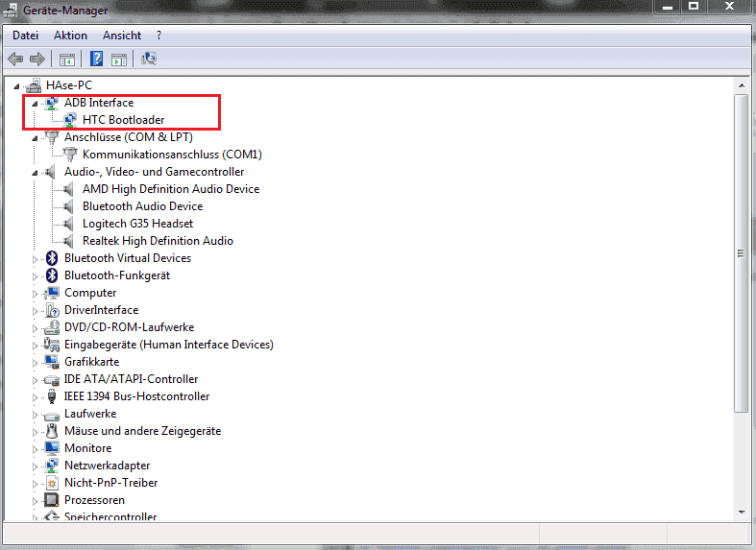Select the Monitore label
756x550 pixels.
(88, 448)
